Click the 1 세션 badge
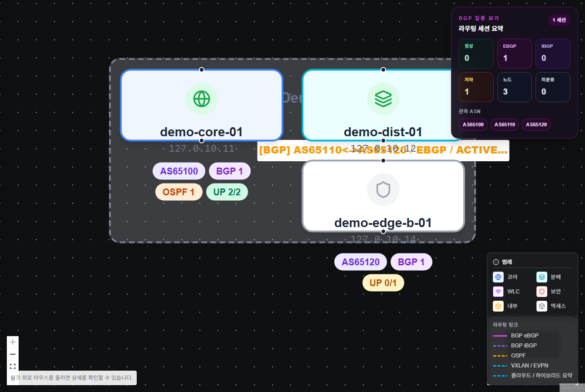 coord(559,20)
